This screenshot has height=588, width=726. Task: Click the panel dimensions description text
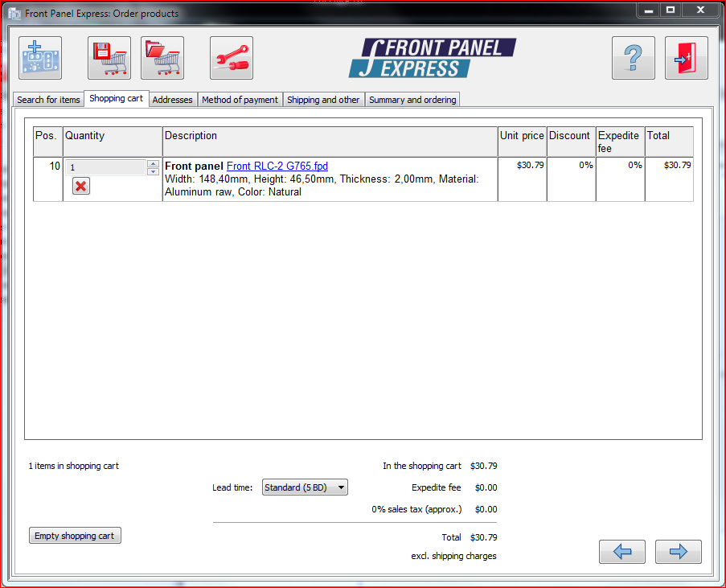(322, 185)
